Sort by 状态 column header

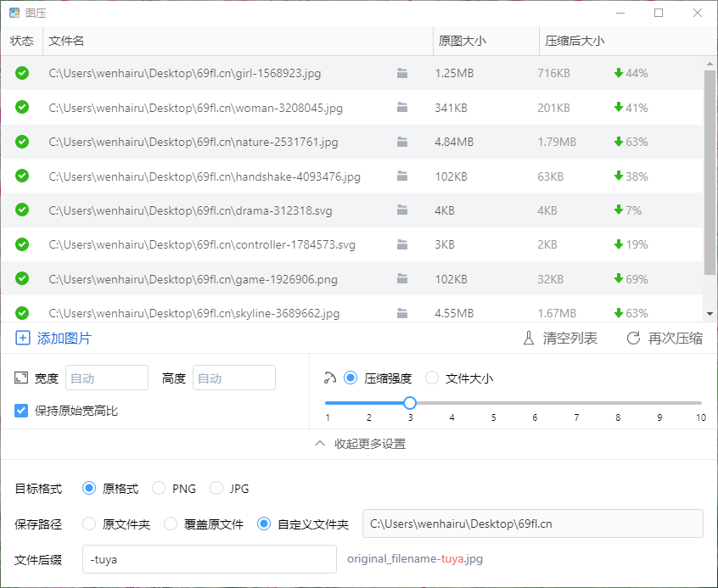click(x=21, y=41)
